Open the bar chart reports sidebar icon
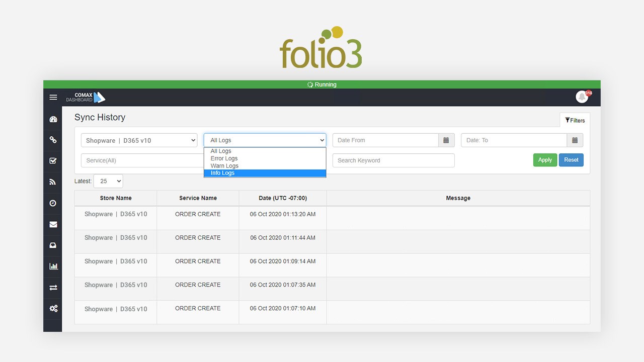The width and height of the screenshot is (644, 362). pos(53,266)
